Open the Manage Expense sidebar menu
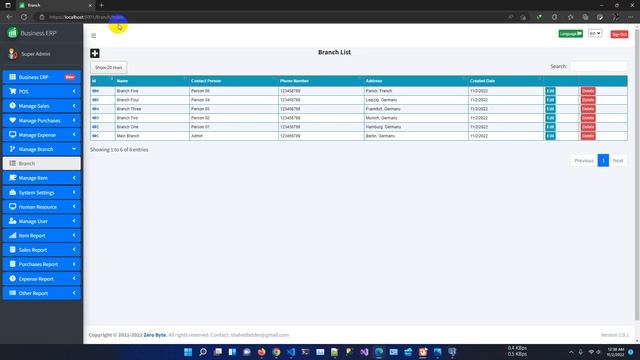The image size is (640, 360). point(41,135)
